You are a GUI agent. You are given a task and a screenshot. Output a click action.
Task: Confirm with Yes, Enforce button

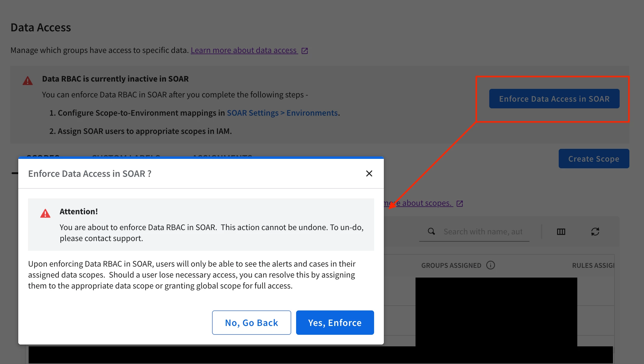[335, 323]
